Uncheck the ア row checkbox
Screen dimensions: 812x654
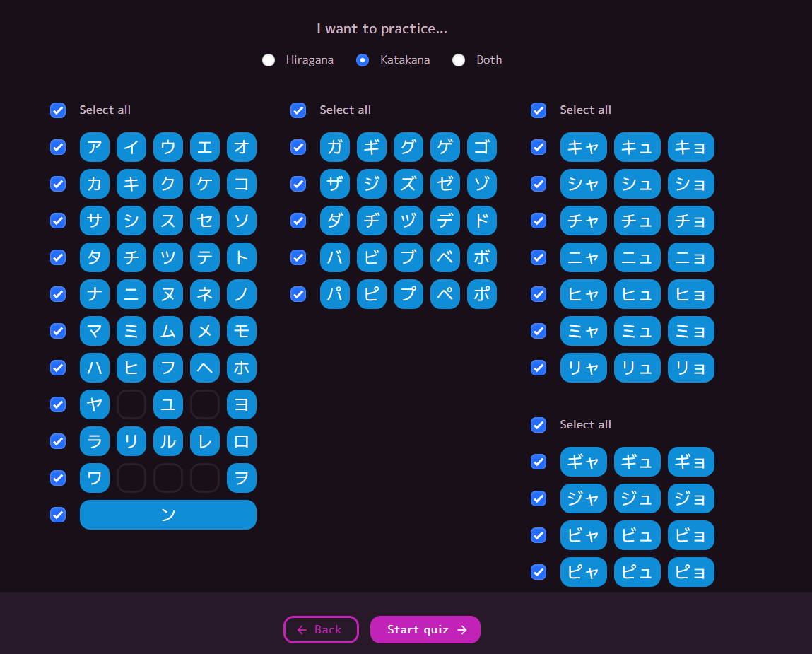point(58,147)
